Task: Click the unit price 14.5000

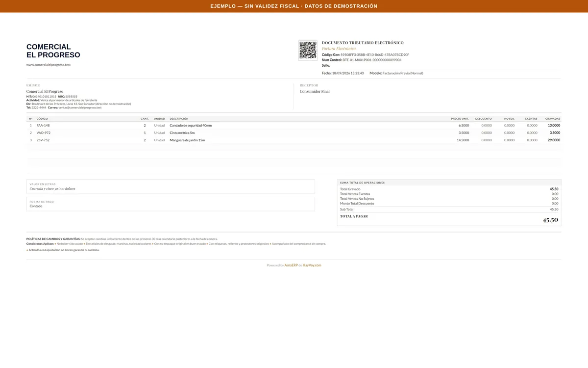Action: coord(463,140)
